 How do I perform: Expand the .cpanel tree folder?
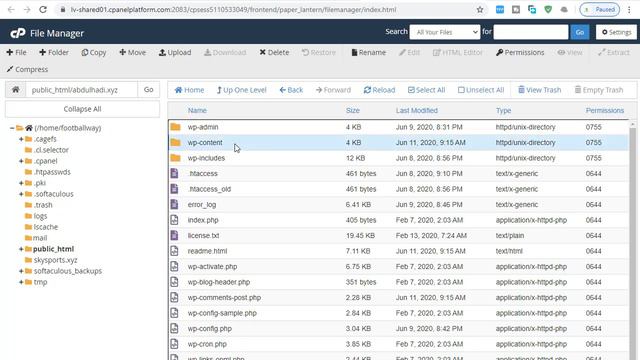click(x=21, y=161)
